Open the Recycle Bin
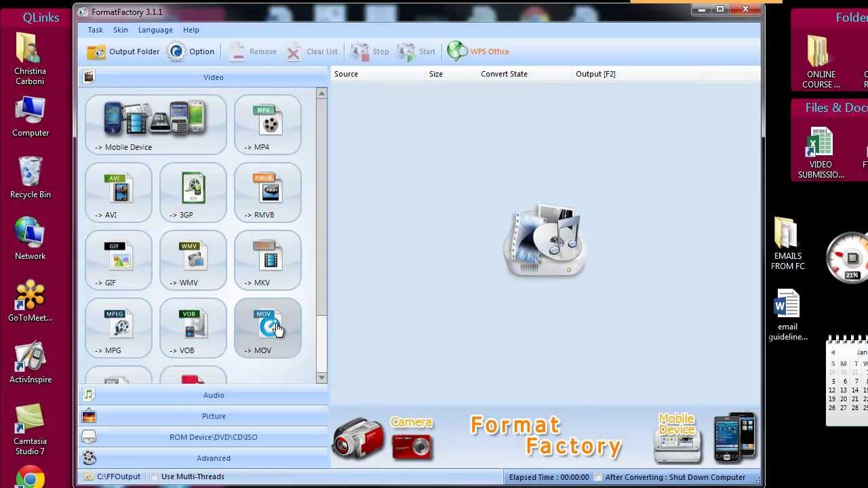Viewport: 868px width, 488px height. 31,178
